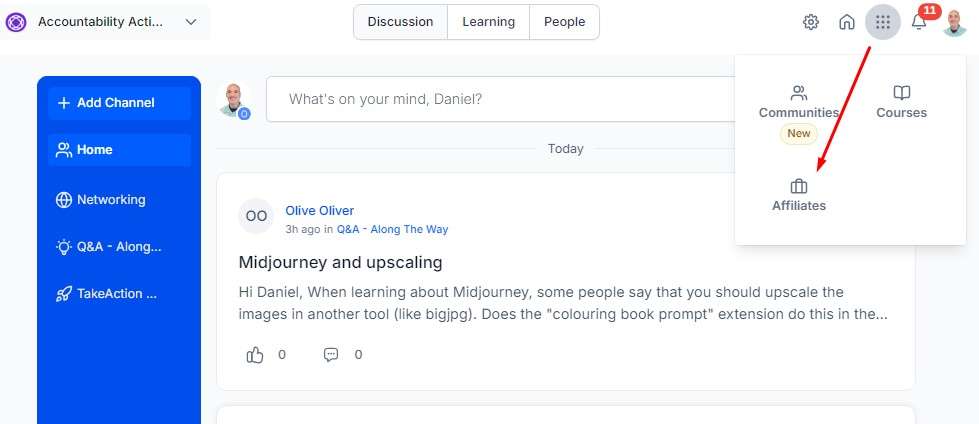The height and width of the screenshot is (424, 979).
Task: Switch to the People tab
Action: [564, 22]
